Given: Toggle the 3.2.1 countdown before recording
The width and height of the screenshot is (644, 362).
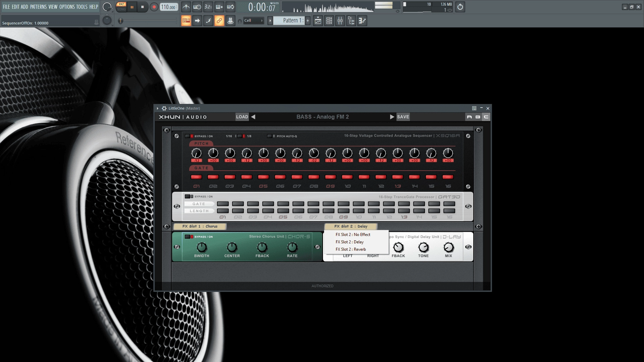Looking at the screenshot, I should point(208,7).
